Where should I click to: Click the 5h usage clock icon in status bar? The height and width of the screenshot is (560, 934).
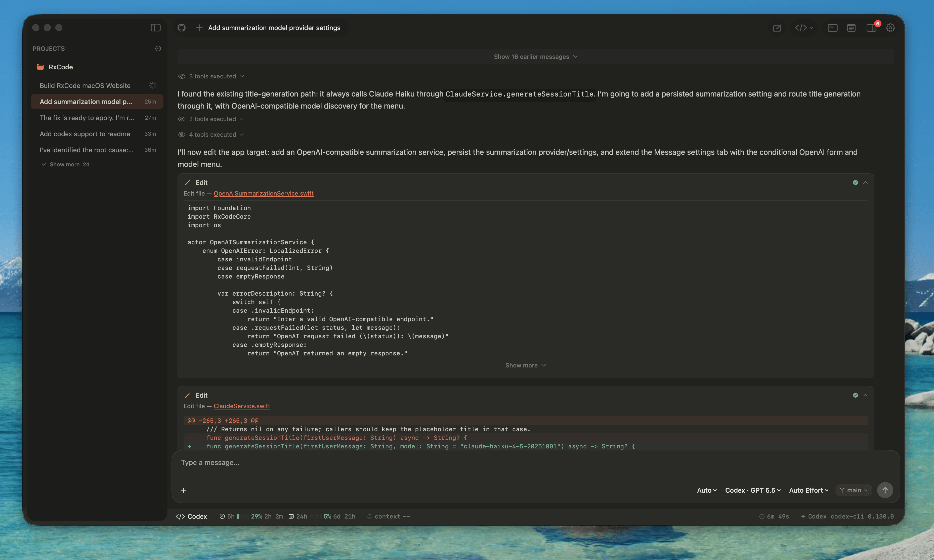click(x=222, y=516)
